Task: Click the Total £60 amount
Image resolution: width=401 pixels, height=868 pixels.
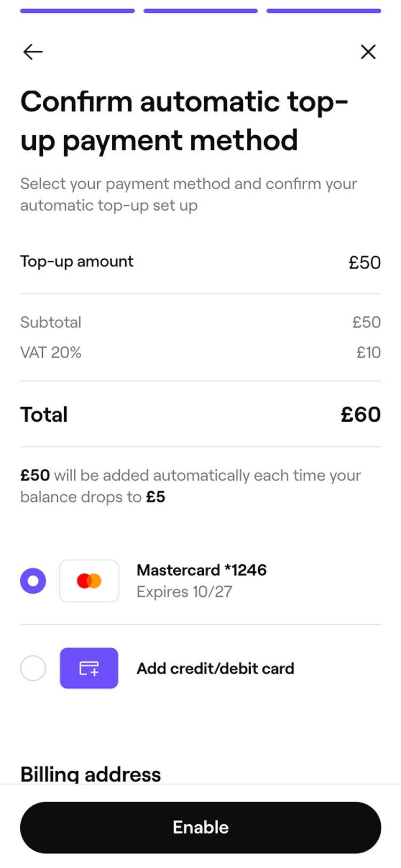Action: tap(361, 415)
